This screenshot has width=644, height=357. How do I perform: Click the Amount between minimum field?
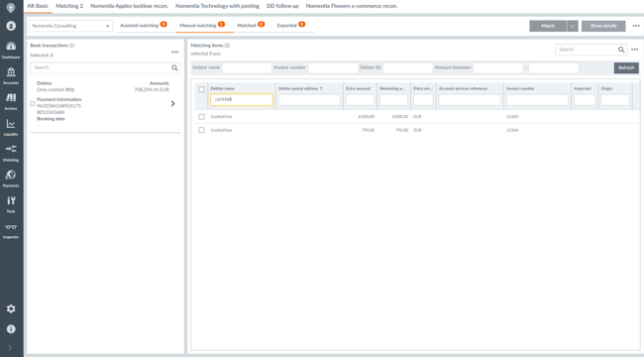click(498, 67)
